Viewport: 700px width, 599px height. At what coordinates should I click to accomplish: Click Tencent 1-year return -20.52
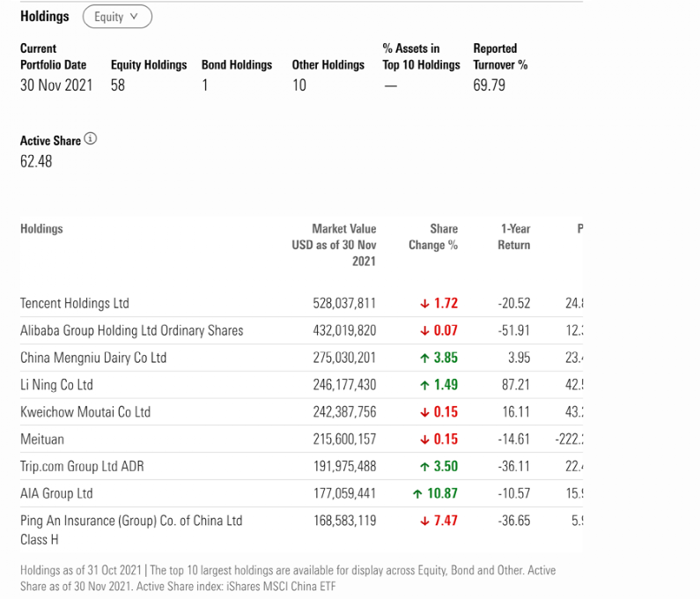(514, 303)
